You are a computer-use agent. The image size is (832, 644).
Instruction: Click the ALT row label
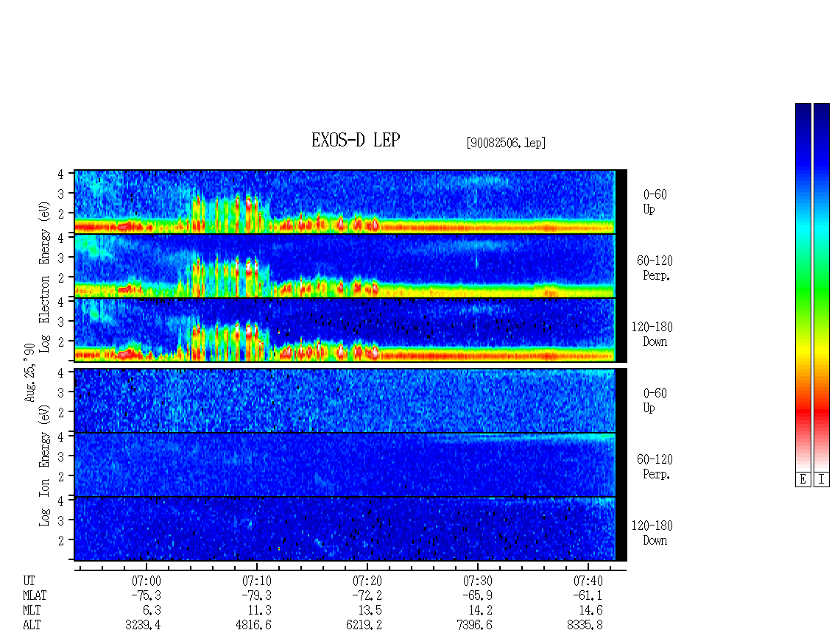[x=32, y=626]
